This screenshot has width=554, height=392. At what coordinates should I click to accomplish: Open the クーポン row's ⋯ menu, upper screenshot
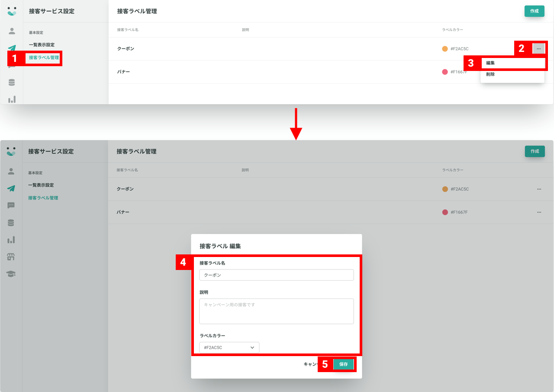(538, 49)
